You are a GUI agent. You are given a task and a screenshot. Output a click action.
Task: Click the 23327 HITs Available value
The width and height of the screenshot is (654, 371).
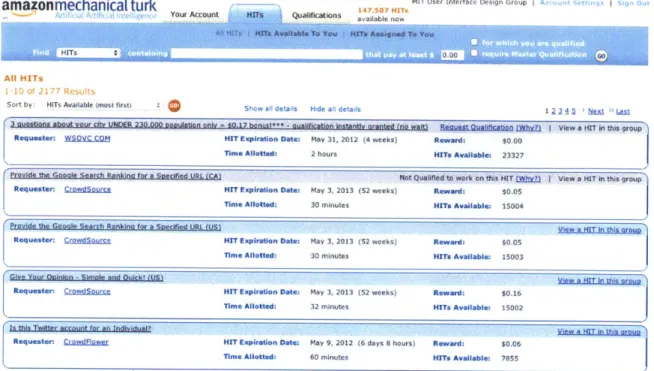click(513, 155)
